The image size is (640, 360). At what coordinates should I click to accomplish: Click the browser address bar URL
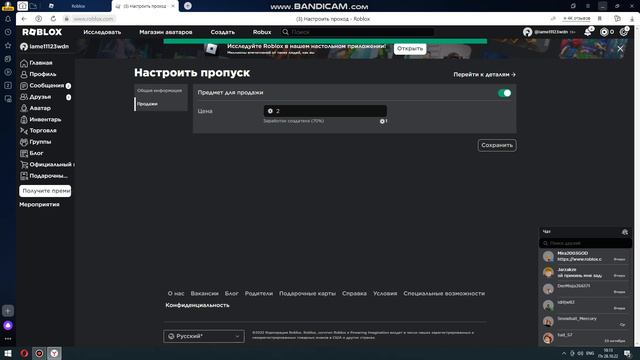point(93,19)
